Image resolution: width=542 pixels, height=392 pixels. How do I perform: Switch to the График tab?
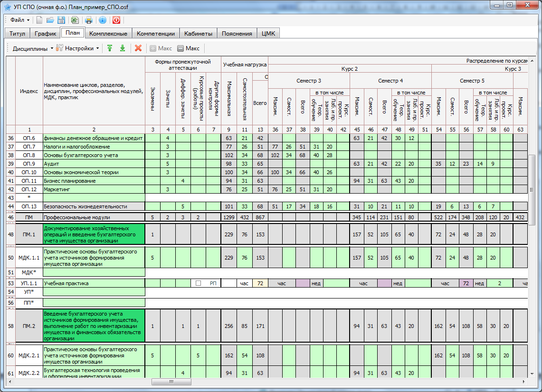coord(45,34)
